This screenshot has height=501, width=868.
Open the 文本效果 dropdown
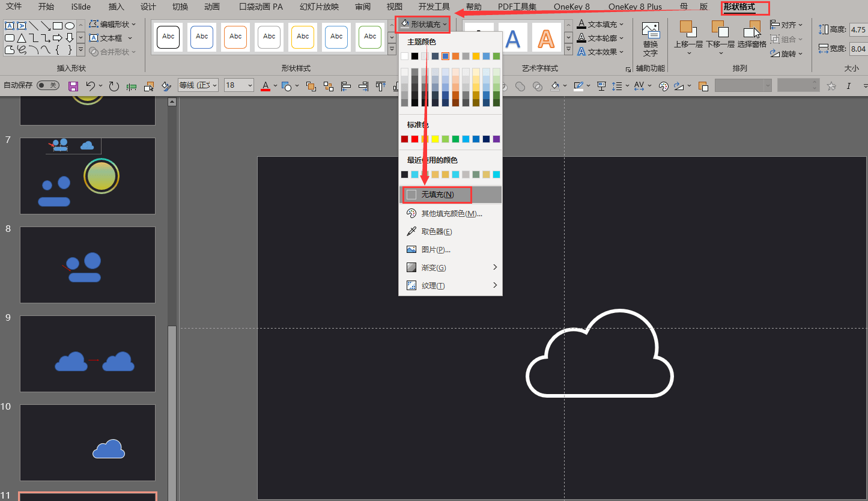pos(601,52)
